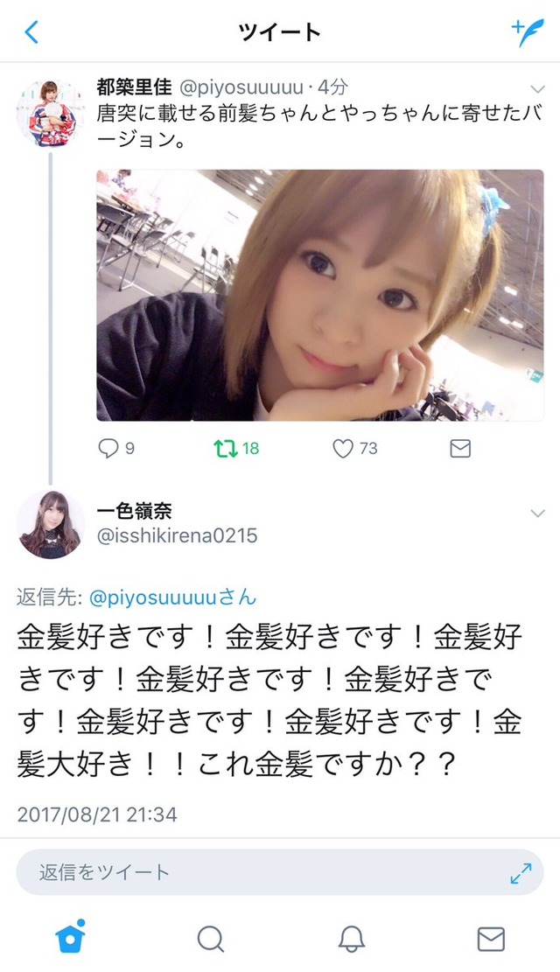Viewport: 560px width, 972px height.
Task: View the attached selfie photo full size
Action: (x=320, y=295)
